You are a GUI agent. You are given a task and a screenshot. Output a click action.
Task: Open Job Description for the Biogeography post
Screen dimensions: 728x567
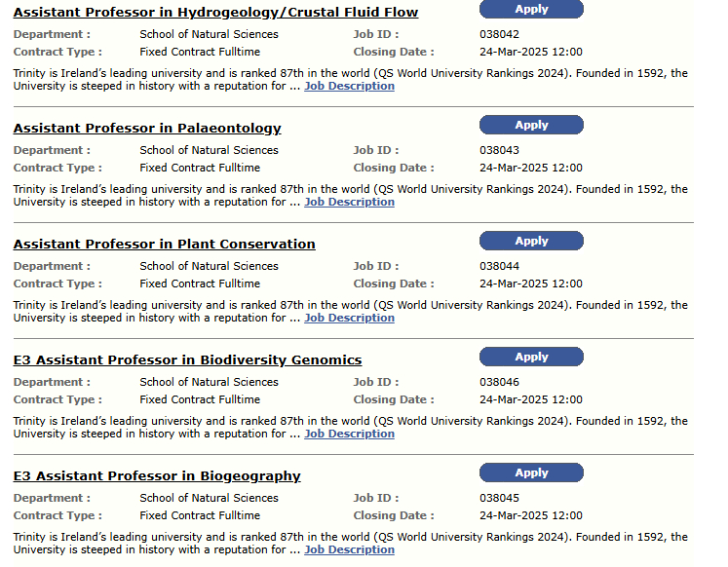coord(349,549)
